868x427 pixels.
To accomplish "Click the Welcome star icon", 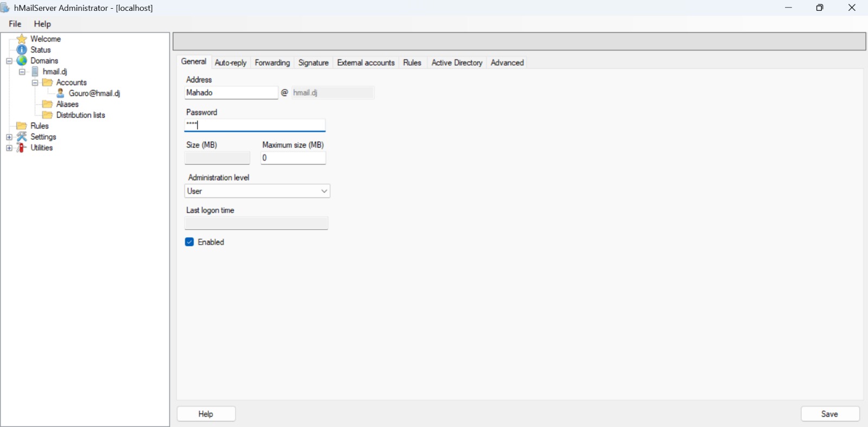I will 22,39.
